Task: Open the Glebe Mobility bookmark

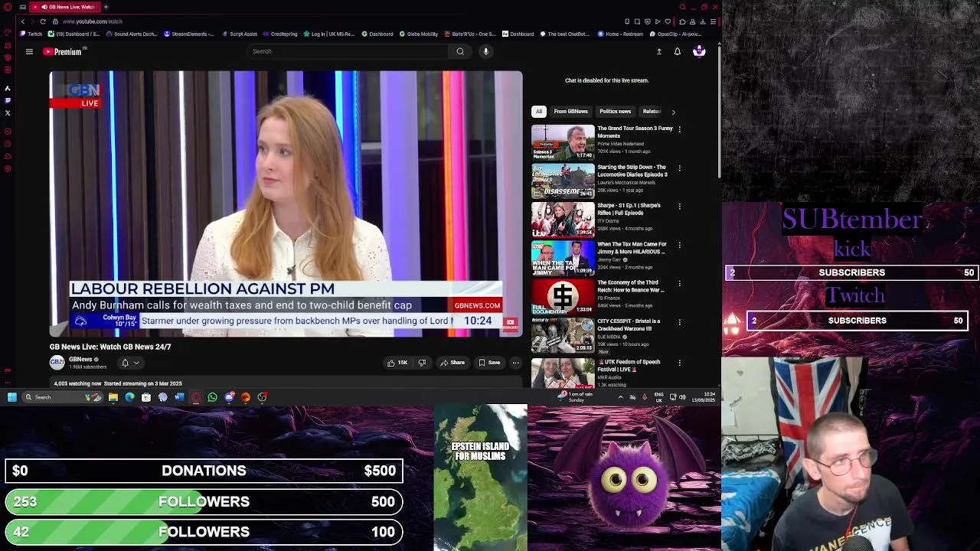Action: pyautogui.click(x=418, y=34)
